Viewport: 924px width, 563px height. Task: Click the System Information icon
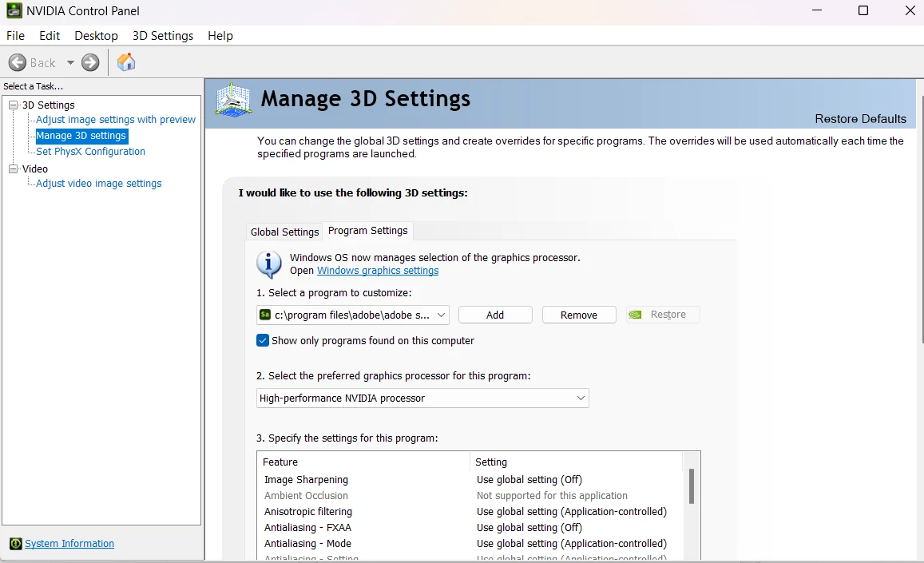pyautogui.click(x=16, y=544)
